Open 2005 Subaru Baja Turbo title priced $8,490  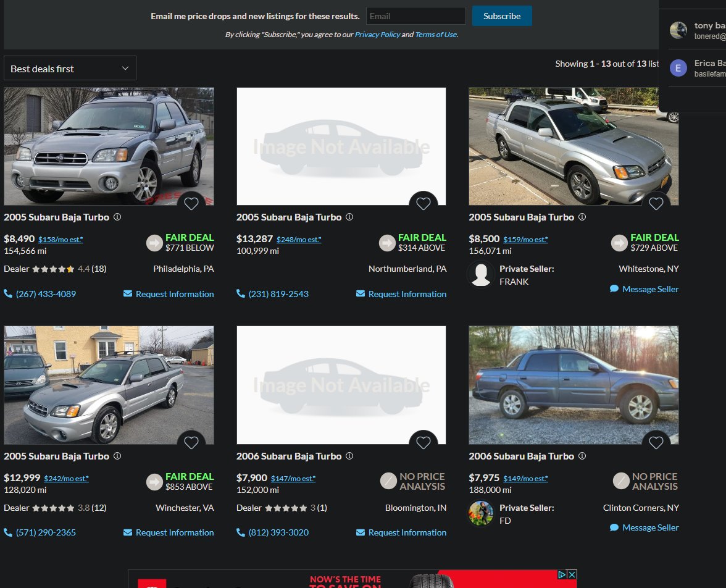tap(57, 217)
